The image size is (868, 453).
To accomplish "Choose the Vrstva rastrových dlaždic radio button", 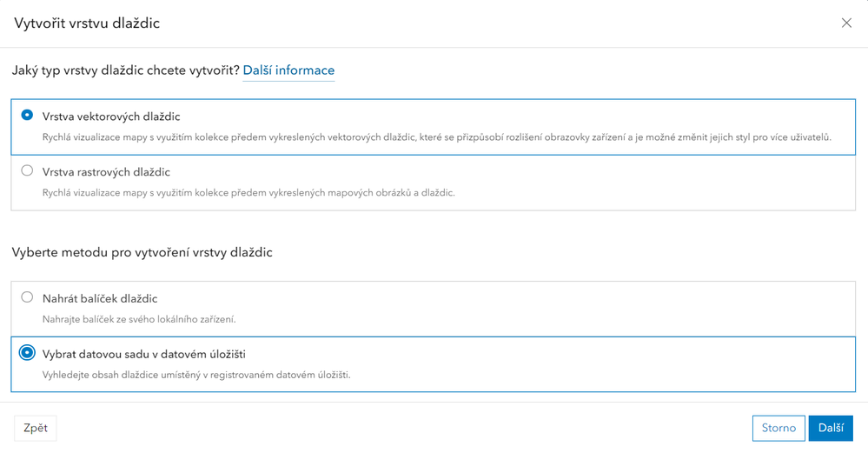I will point(28,170).
